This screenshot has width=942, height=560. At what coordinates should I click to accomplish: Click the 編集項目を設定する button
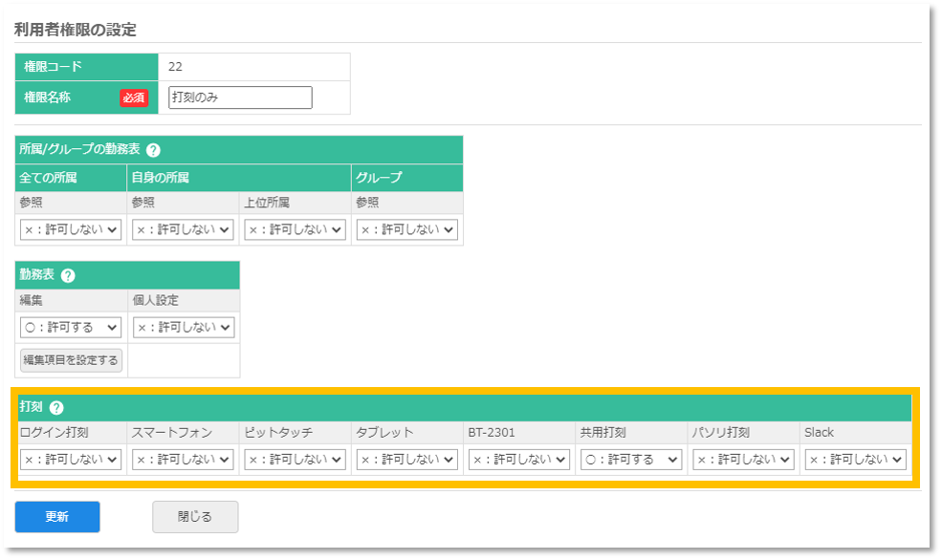[x=72, y=360]
